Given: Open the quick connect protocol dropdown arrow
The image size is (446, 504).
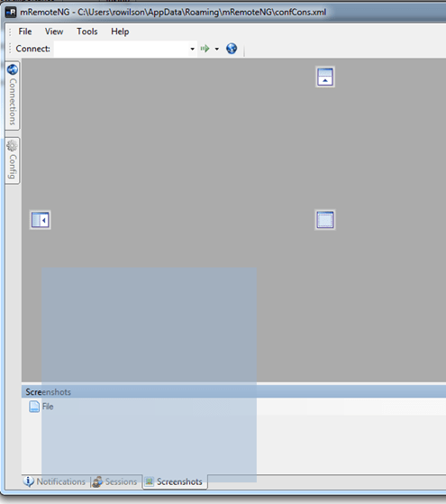Looking at the screenshot, I should [x=217, y=49].
